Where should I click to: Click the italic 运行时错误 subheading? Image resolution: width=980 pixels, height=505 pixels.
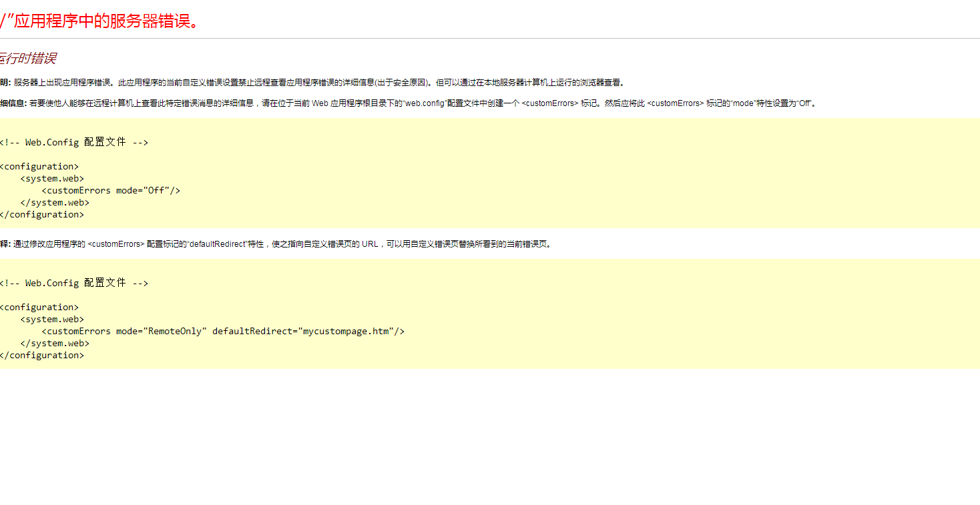coord(28,59)
